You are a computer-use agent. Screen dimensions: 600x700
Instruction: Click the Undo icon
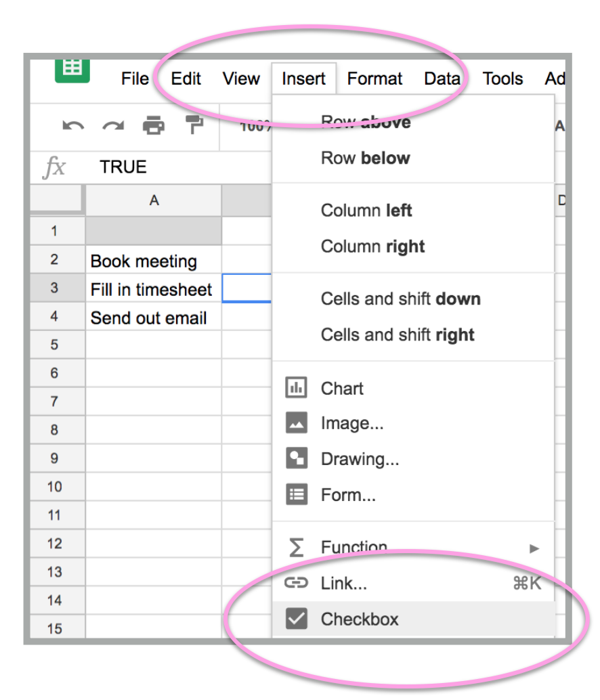[72, 127]
